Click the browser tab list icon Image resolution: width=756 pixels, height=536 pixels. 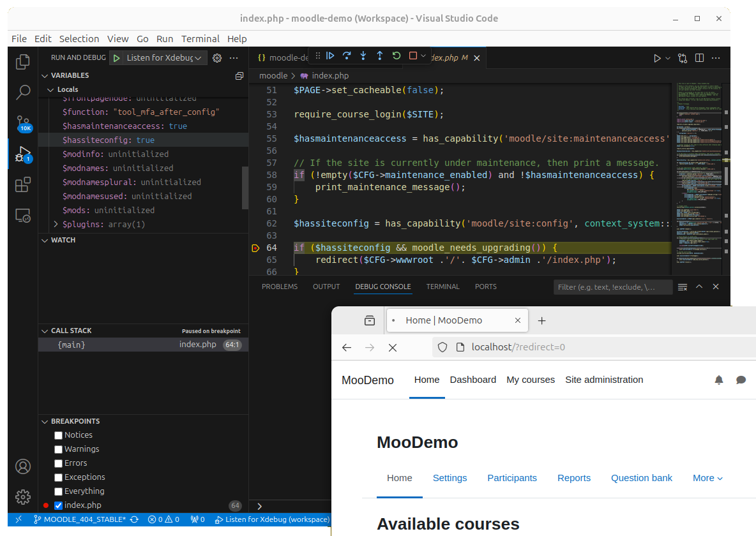(x=369, y=320)
